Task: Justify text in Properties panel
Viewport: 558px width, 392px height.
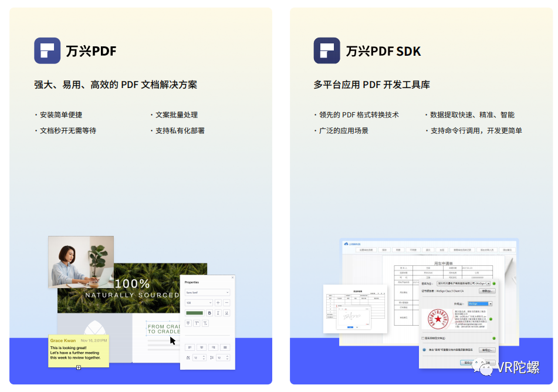Action: 225,347
